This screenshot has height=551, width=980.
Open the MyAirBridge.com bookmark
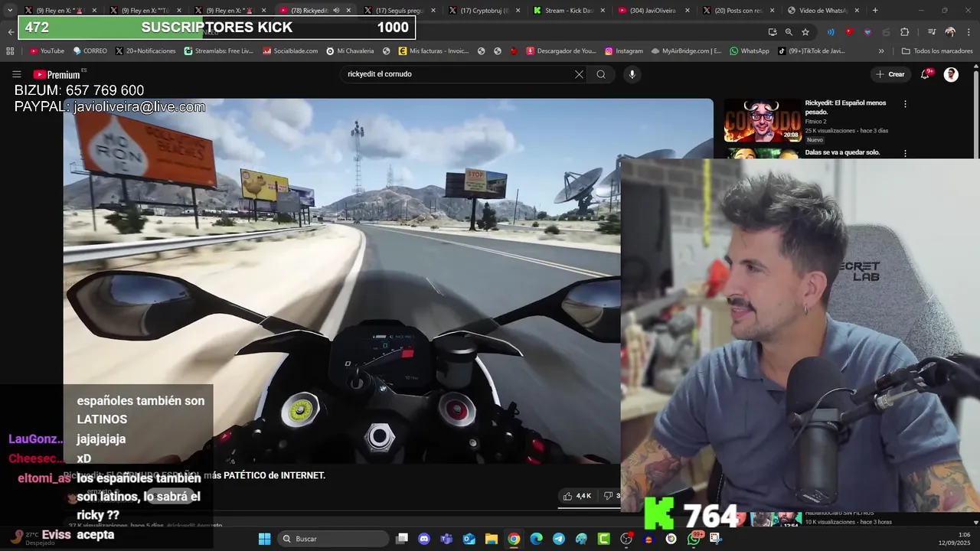686,51
